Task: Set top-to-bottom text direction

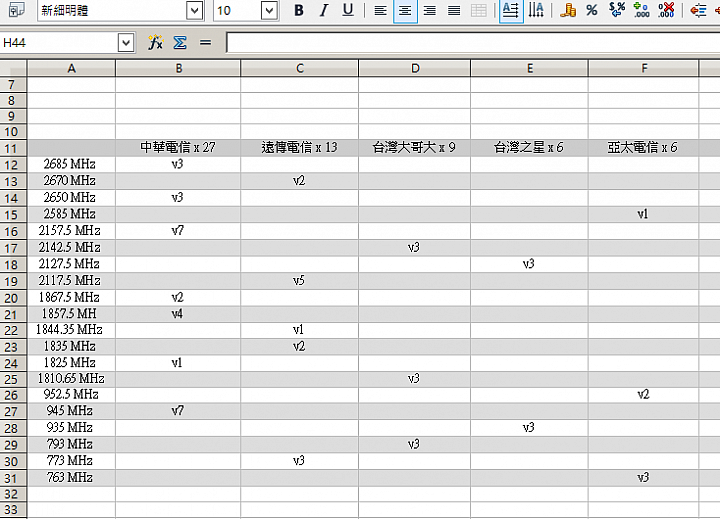Action: pos(536,10)
